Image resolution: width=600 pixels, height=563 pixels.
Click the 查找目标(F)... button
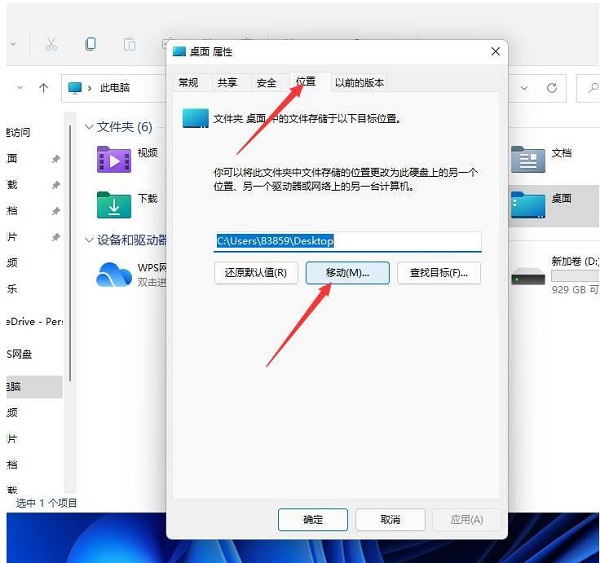tap(439, 273)
